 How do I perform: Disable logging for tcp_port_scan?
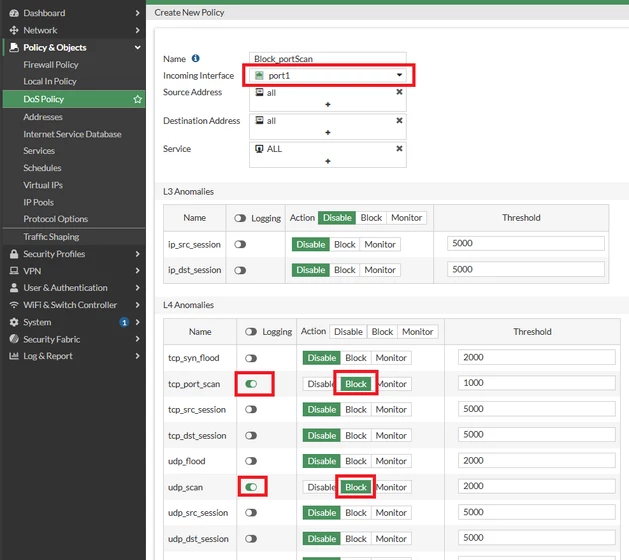coord(251,384)
